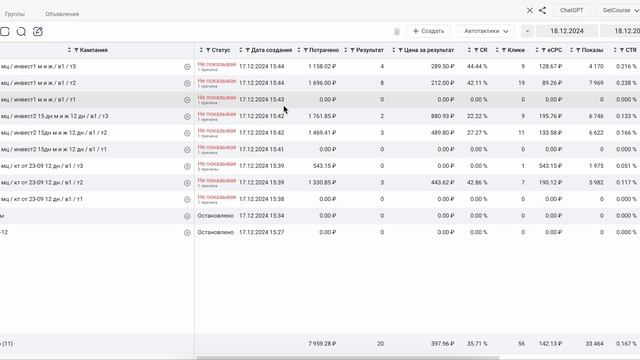Screen dimensions: 640x360
Task: Open the GetCourse dropdown
Action: pyautogui.click(x=618, y=10)
